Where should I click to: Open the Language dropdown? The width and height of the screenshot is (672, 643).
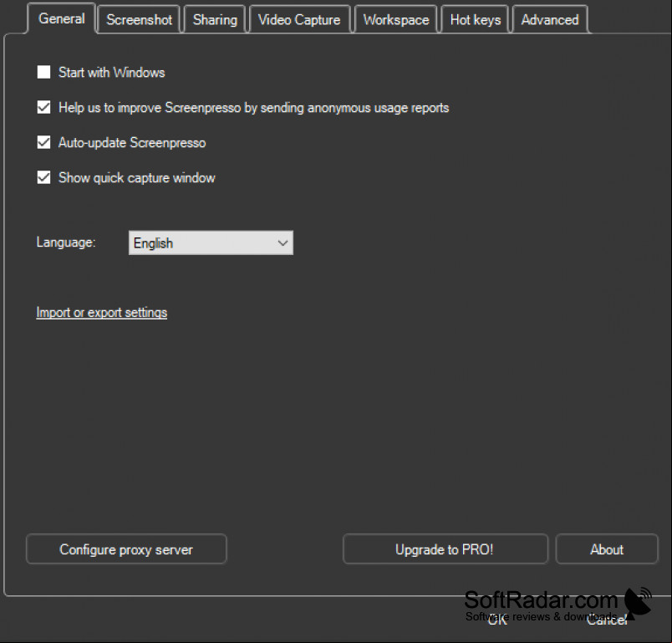point(211,243)
